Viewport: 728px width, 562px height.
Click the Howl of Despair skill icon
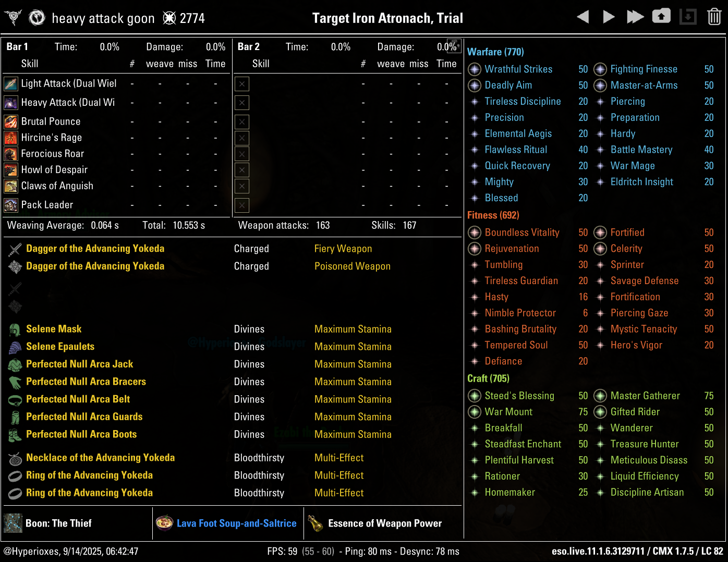(x=10, y=169)
